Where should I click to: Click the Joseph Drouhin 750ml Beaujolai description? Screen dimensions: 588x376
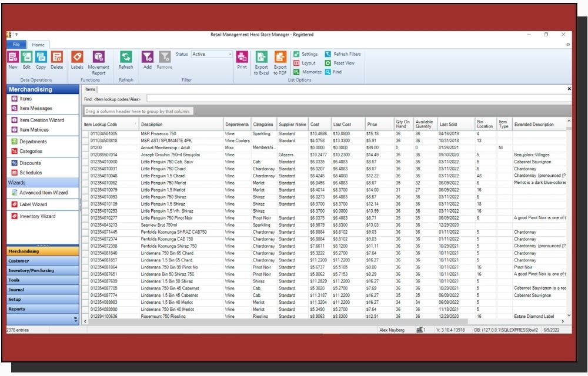point(171,155)
